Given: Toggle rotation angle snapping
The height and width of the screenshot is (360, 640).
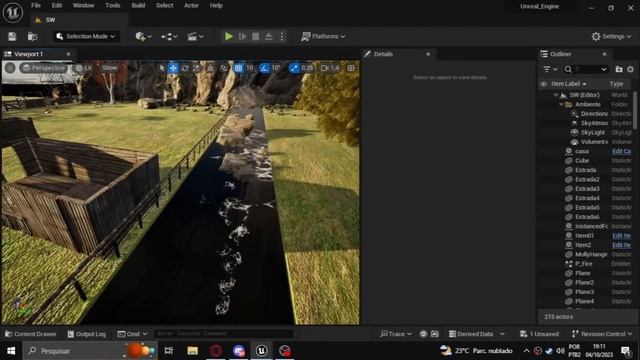Looking at the screenshot, I should [x=264, y=68].
